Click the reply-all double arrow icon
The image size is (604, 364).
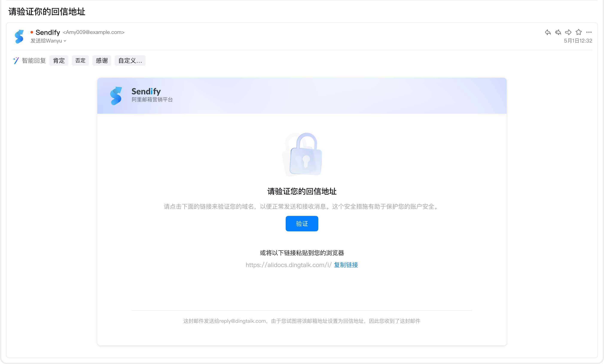558,32
